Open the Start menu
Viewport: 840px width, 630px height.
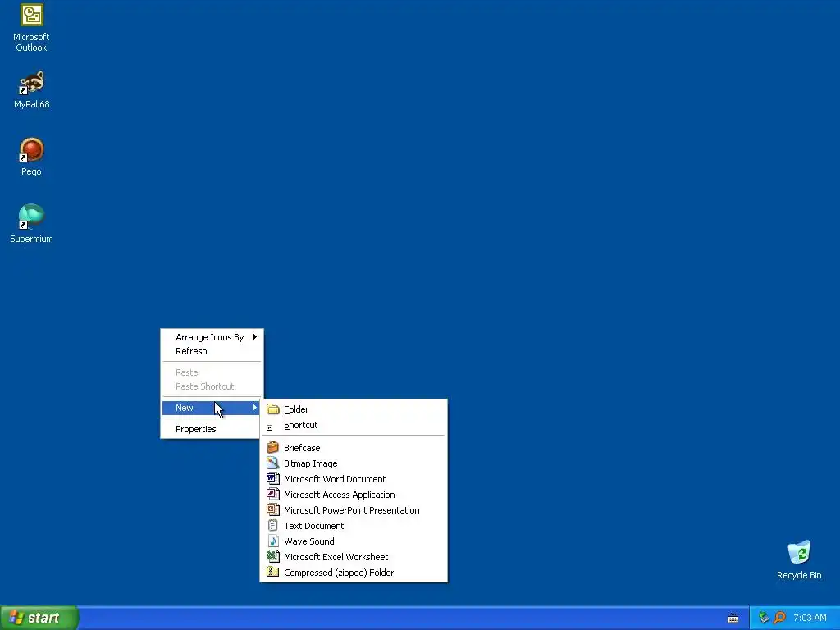(39, 618)
